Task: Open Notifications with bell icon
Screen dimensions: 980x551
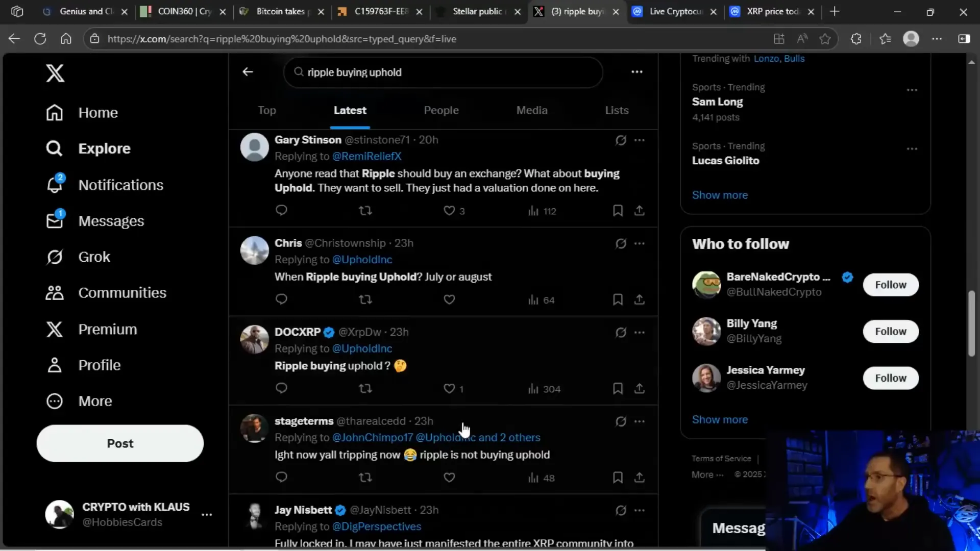Action: (x=105, y=185)
